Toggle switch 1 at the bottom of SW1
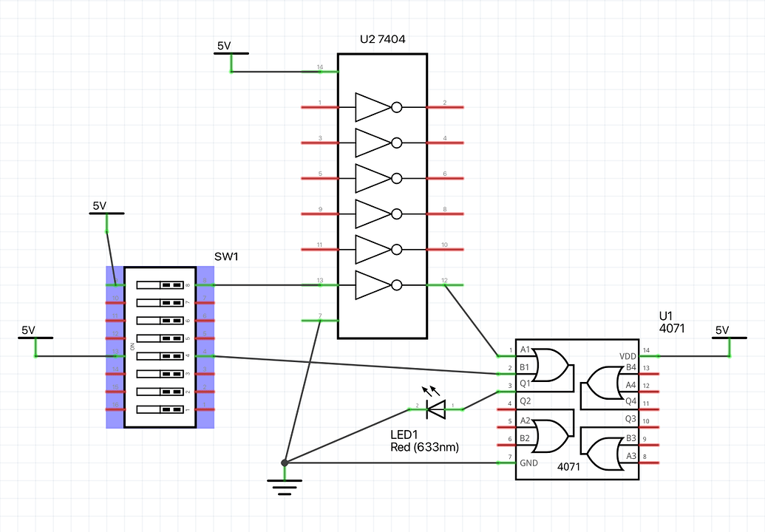 (x=161, y=410)
